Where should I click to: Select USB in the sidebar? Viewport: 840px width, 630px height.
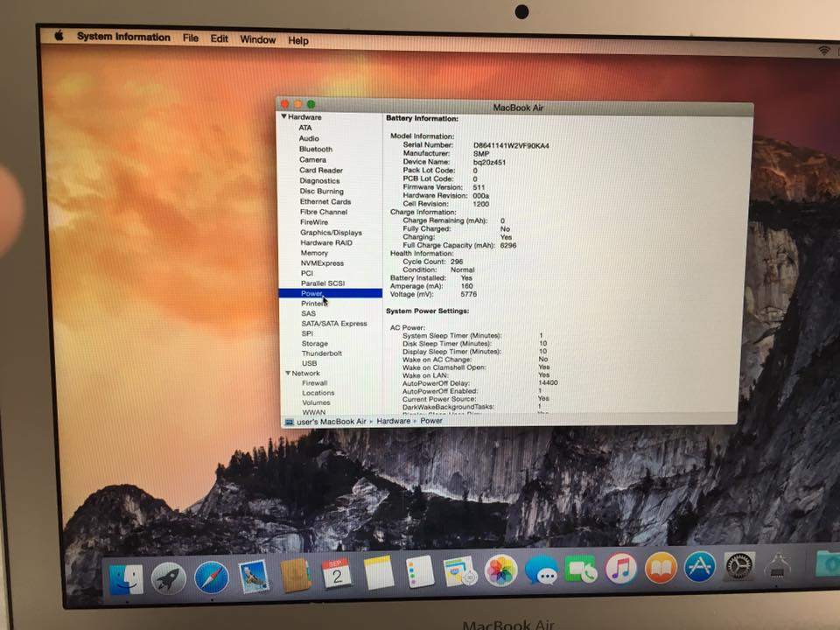[310, 363]
